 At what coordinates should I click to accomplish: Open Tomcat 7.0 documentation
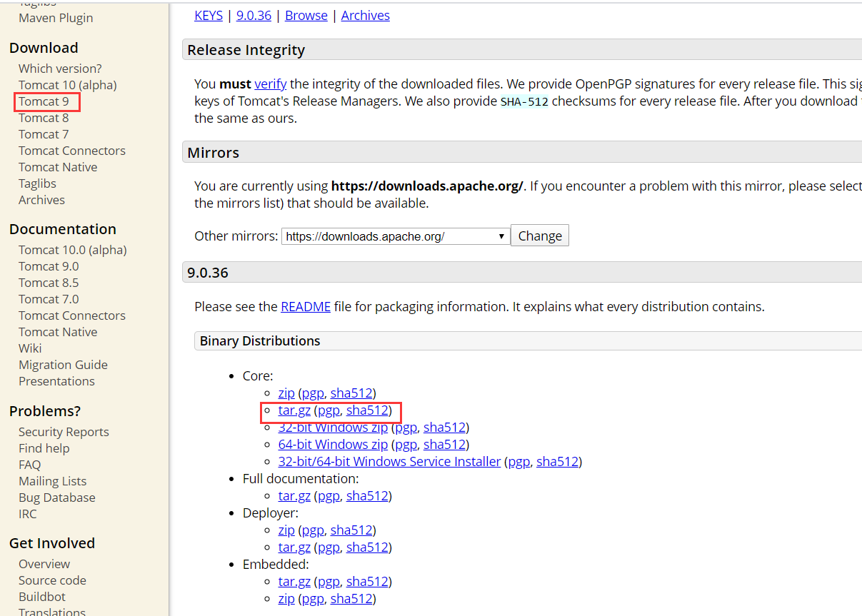(49, 299)
